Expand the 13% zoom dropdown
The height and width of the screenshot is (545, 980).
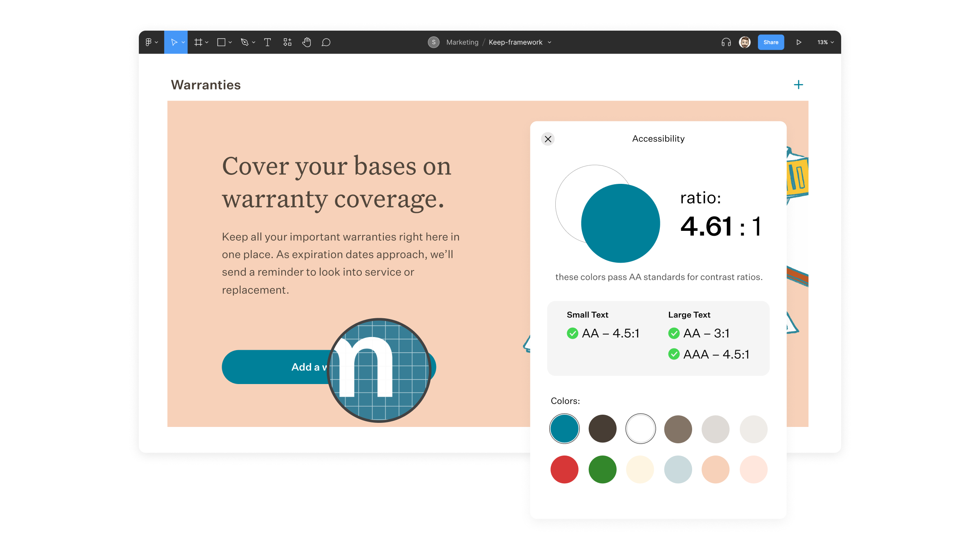point(826,42)
